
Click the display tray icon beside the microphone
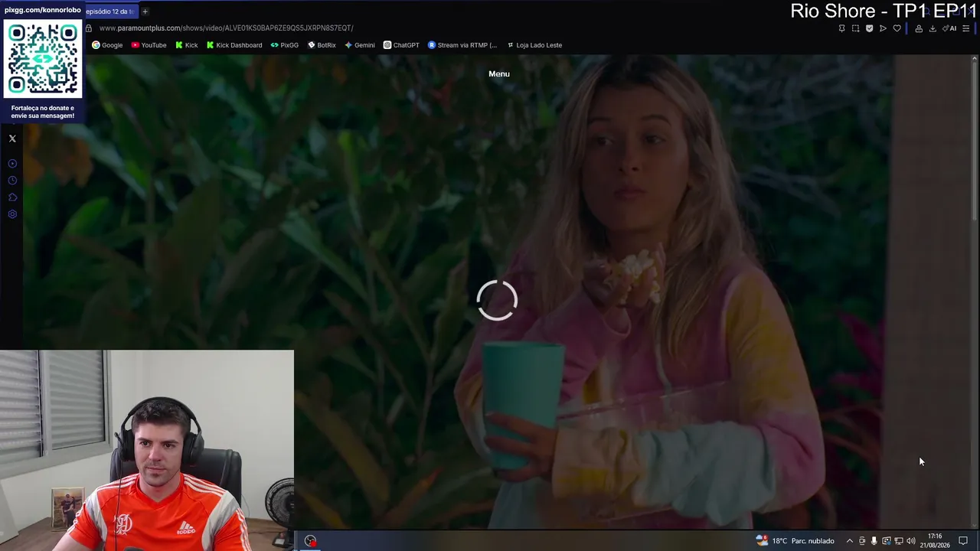tap(887, 541)
